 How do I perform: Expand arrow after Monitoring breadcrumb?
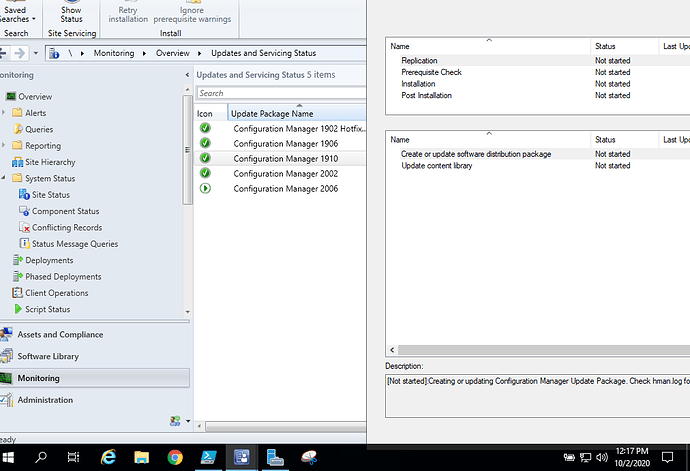click(x=144, y=53)
